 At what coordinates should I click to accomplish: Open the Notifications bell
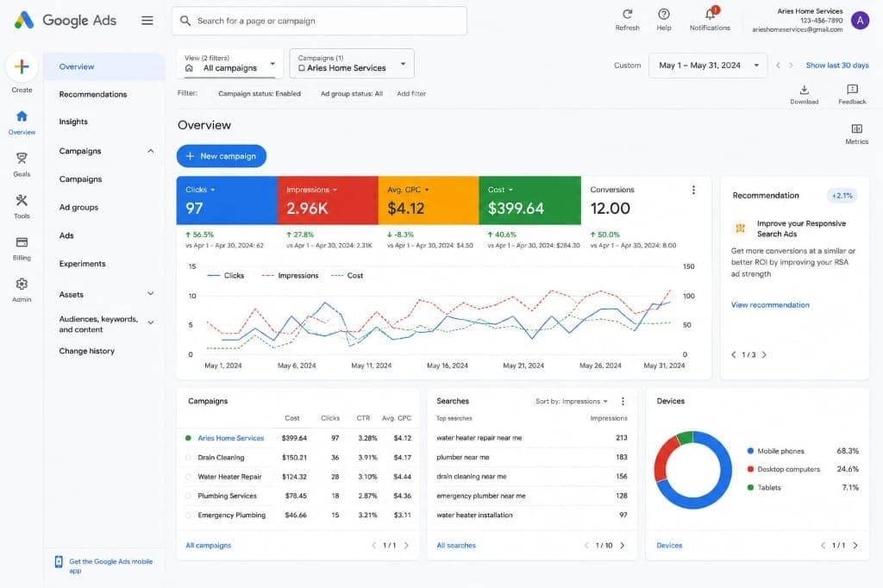click(x=711, y=14)
